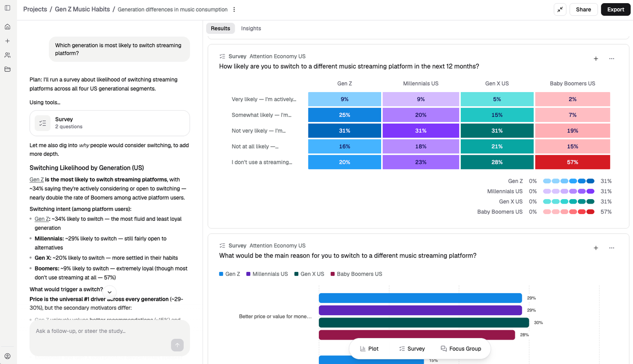This screenshot has width=633, height=364.
Task: Click the 'Very likely — I'm actively...' row label
Action: (264, 99)
